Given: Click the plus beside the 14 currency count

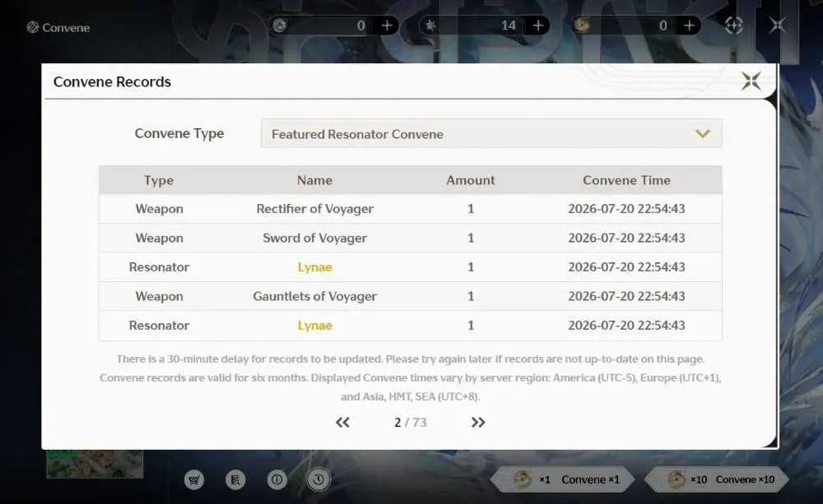Looking at the screenshot, I should click(538, 25).
